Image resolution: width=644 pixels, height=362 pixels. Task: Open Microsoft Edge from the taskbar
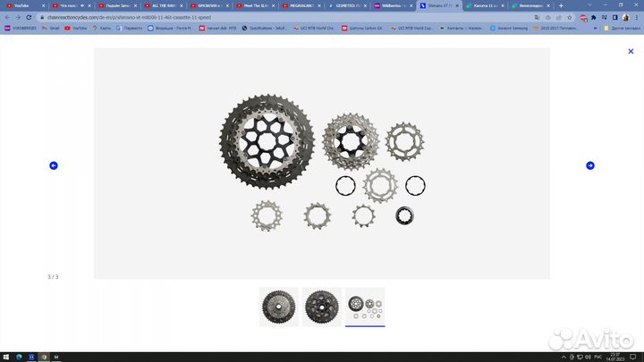coord(19,357)
